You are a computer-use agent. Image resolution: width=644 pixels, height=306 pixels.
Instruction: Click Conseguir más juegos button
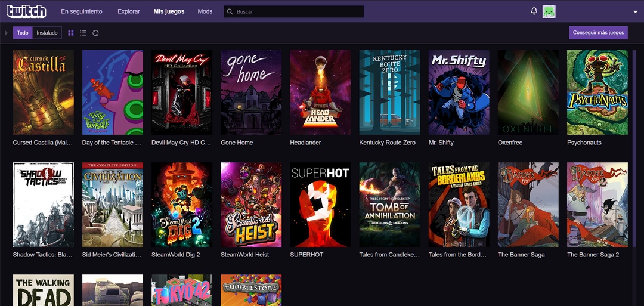(x=599, y=32)
